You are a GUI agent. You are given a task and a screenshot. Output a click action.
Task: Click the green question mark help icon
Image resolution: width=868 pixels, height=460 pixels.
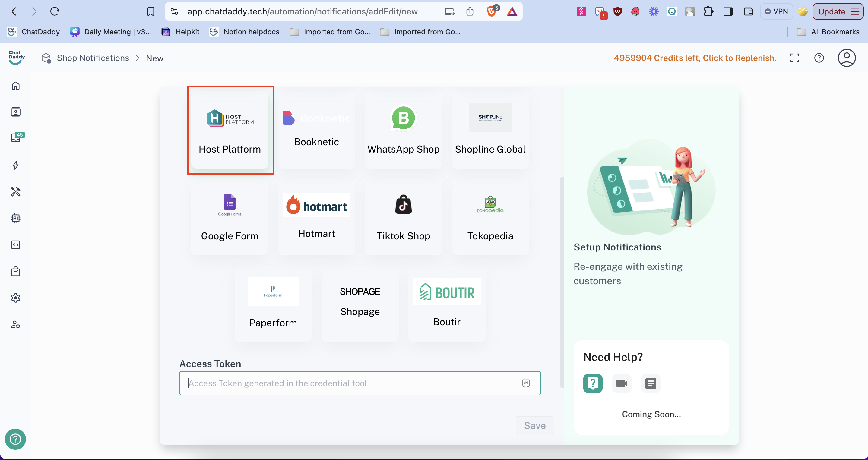pos(593,383)
